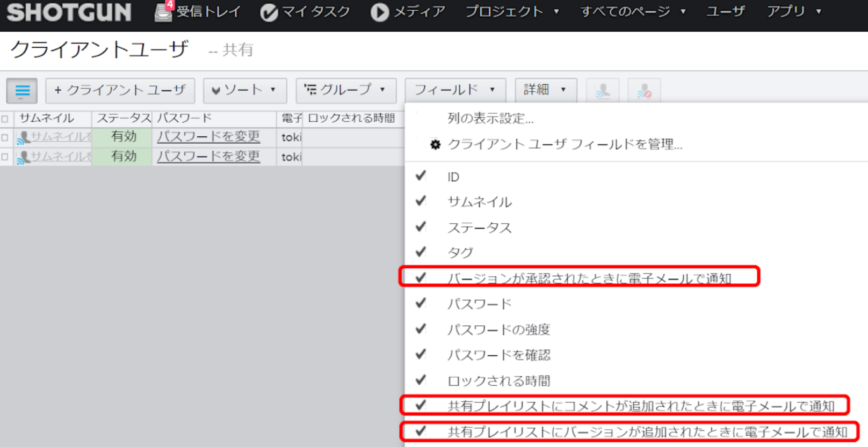This screenshot has width=868, height=447.
Task: Click the SHOTGUN logo
Action: coord(69,12)
